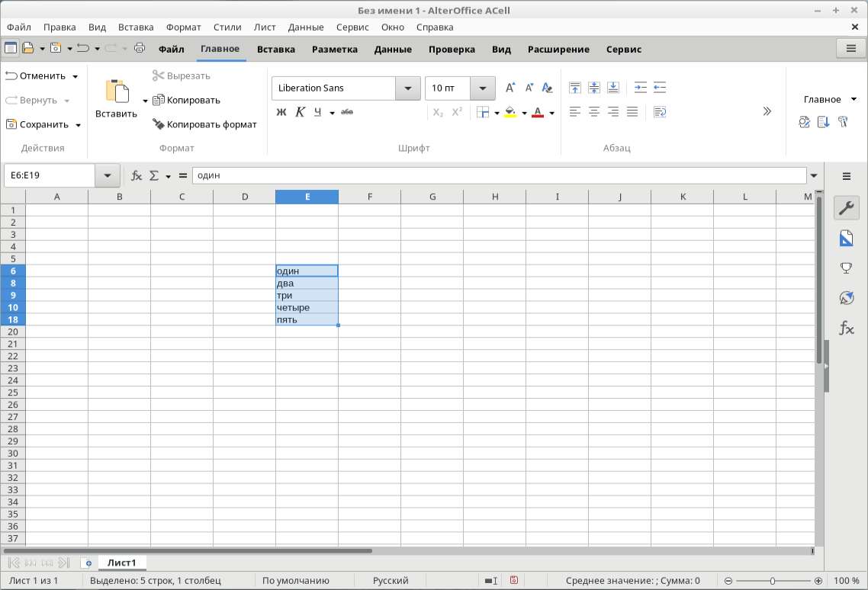Click the zoom out minus icon
The height and width of the screenshot is (590, 868).
click(x=728, y=581)
